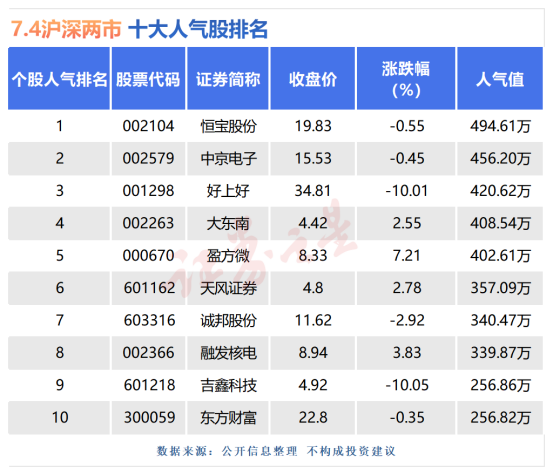Click change value 3.83
The width and height of the screenshot is (553, 476).
tap(407, 353)
